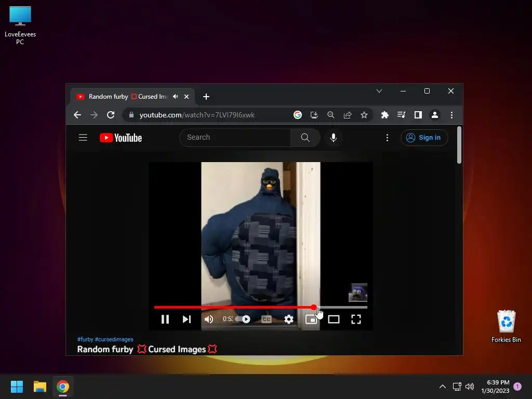Open the zoom level indicator
Image resolution: width=532 pixels, height=399 pixels.
click(331, 115)
